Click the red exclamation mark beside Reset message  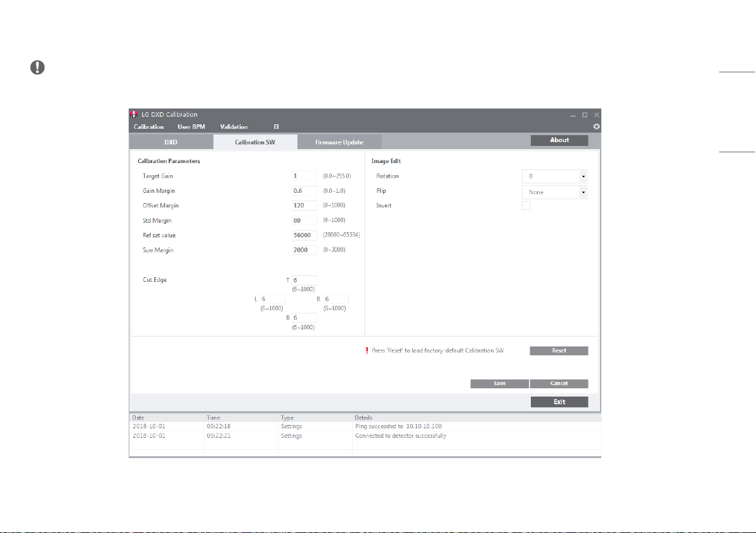point(367,351)
